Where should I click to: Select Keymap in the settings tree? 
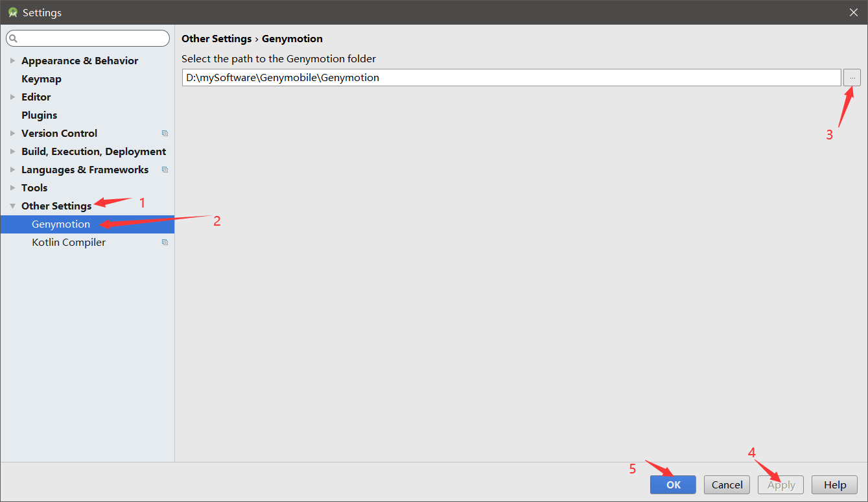(41, 78)
